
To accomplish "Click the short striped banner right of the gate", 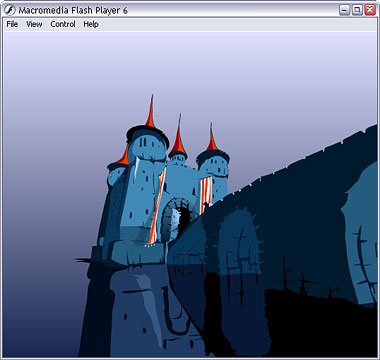I will (206, 195).
